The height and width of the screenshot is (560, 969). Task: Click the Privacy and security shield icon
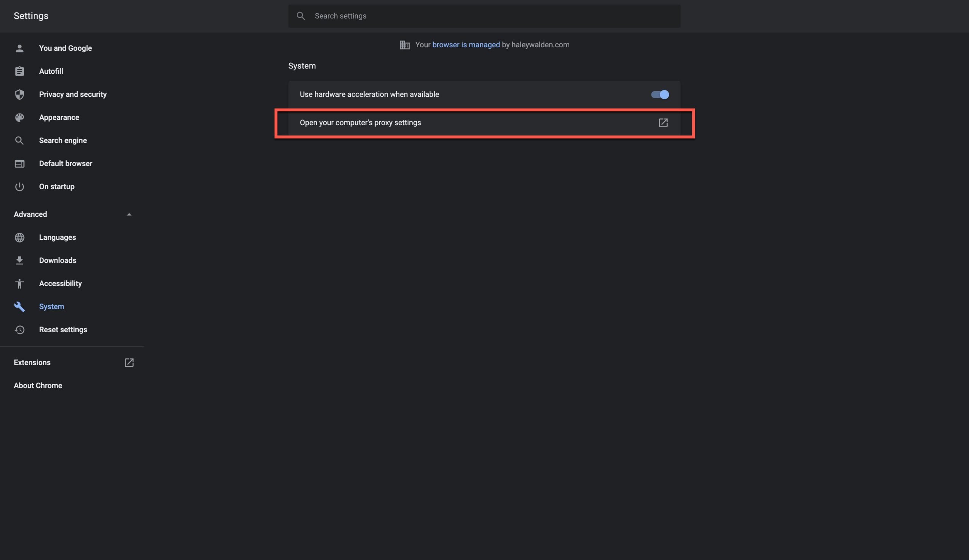point(19,95)
